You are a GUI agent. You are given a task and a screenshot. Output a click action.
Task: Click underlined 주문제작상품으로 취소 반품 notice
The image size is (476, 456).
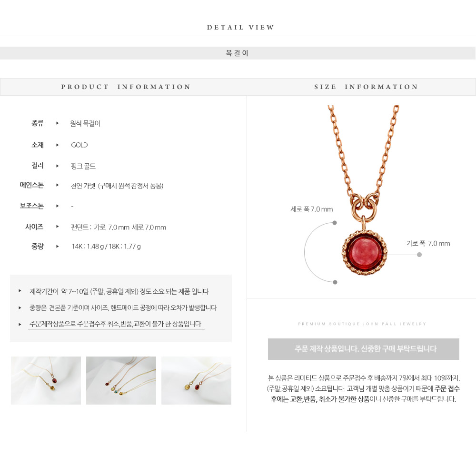point(116,324)
